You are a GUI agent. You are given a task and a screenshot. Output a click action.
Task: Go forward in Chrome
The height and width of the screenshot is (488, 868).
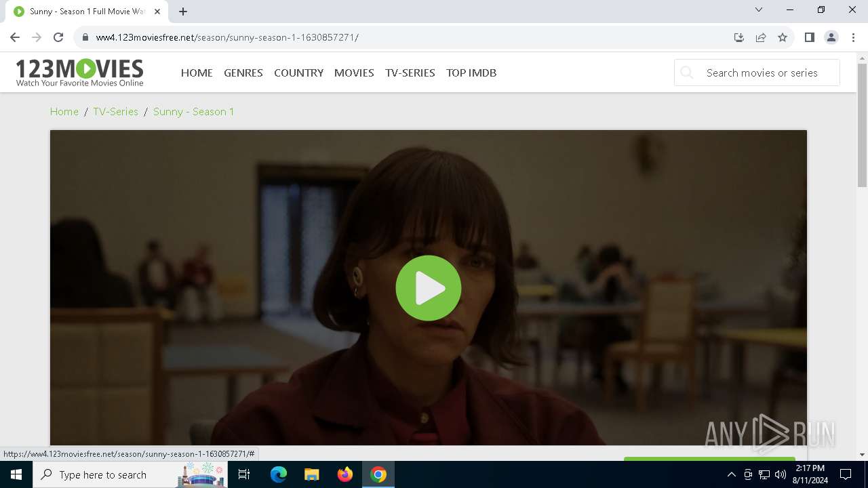pos(37,37)
